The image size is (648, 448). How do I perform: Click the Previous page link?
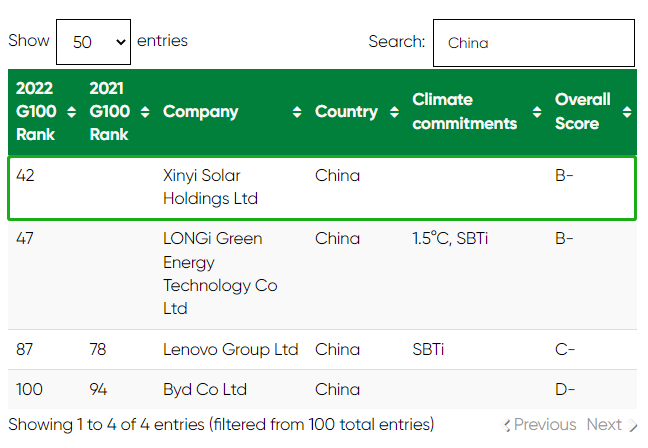[x=539, y=425]
